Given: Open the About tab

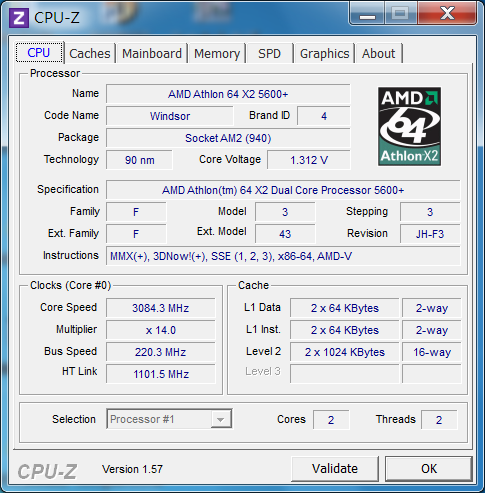Looking at the screenshot, I should (x=379, y=53).
